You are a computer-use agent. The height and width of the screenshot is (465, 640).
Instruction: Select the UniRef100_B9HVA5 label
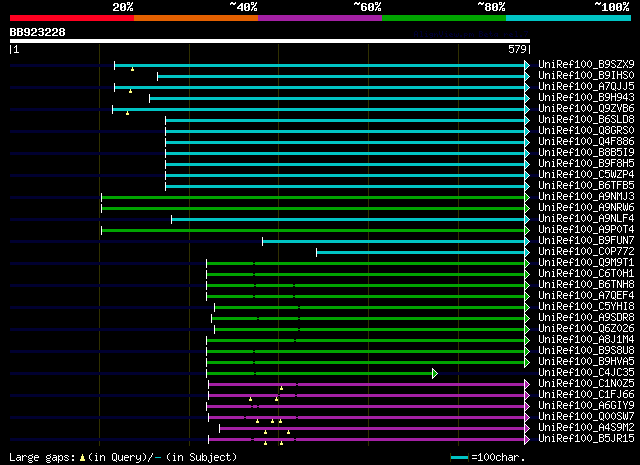(x=586, y=362)
